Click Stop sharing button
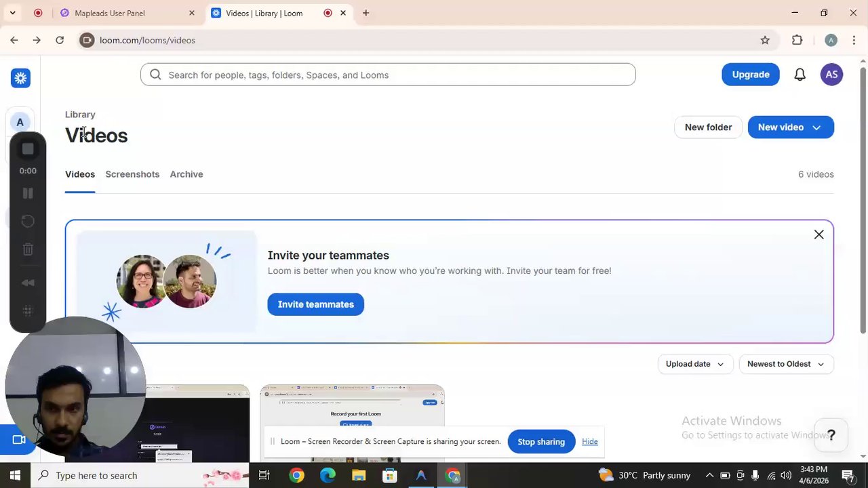 [541, 442]
